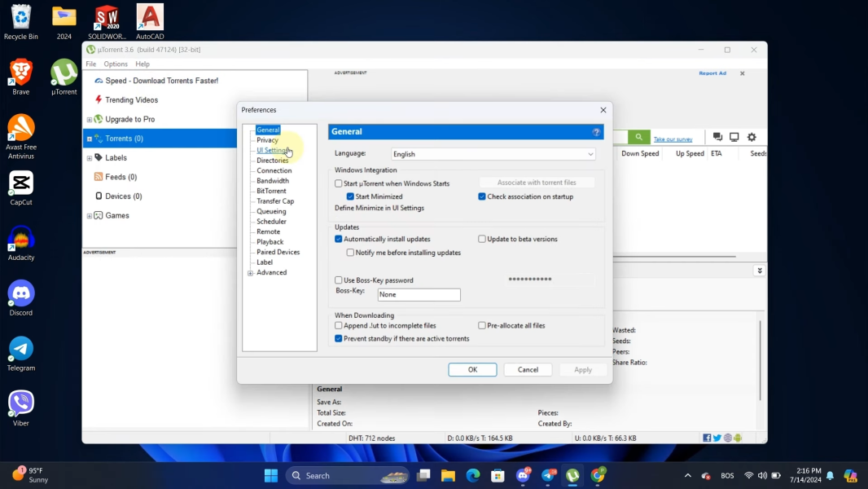Click the Chrome icon on the taskbar
Screen dimensions: 868x489
click(598, 475)
